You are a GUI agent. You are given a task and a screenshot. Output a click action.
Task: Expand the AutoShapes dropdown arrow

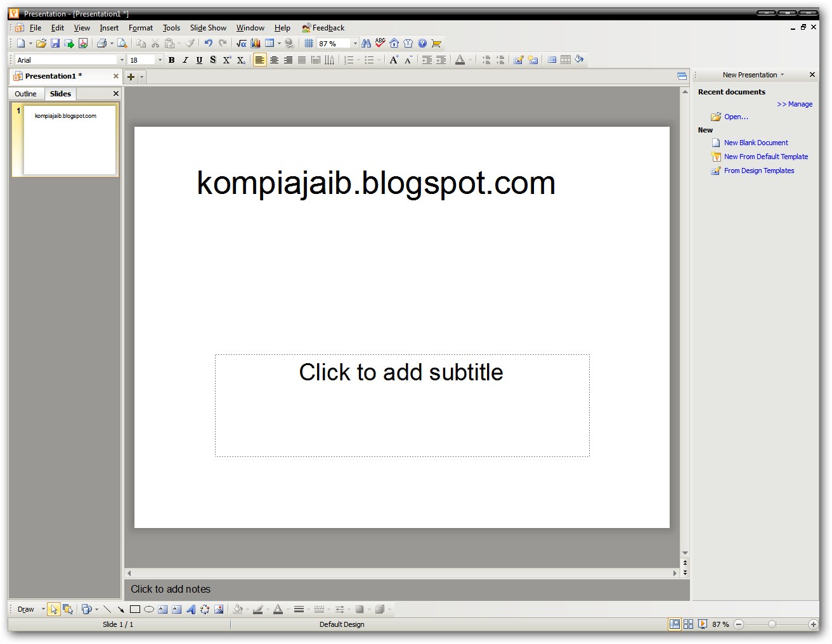point(96,609)
